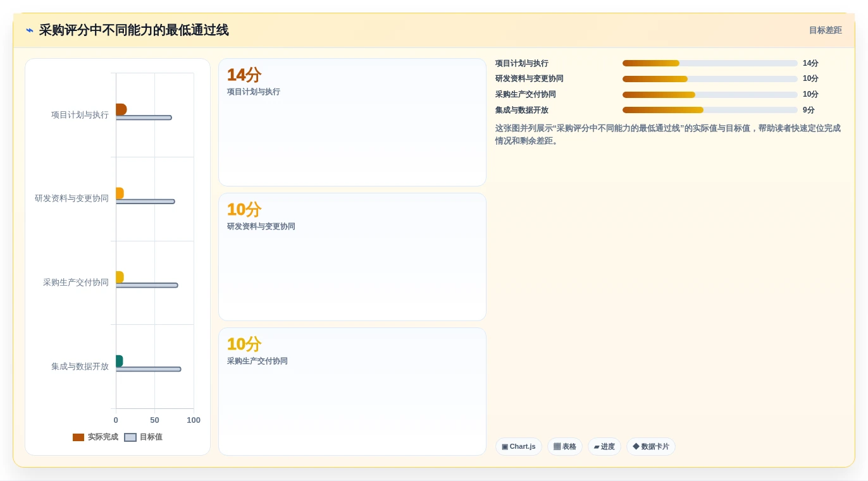This screenshot has height=481, width=868.
Task: Click the 9分 value ending the 集成与数据开放 progress row
Action: [x=809, y=110]
